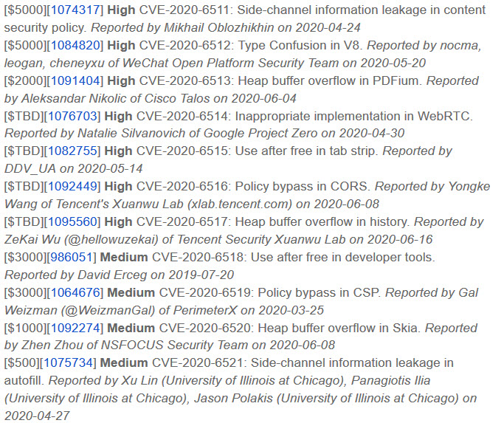Viewport: 504px width, 423px height.
Task: Click the date 2020-06-16
Action: pos(400,239)
